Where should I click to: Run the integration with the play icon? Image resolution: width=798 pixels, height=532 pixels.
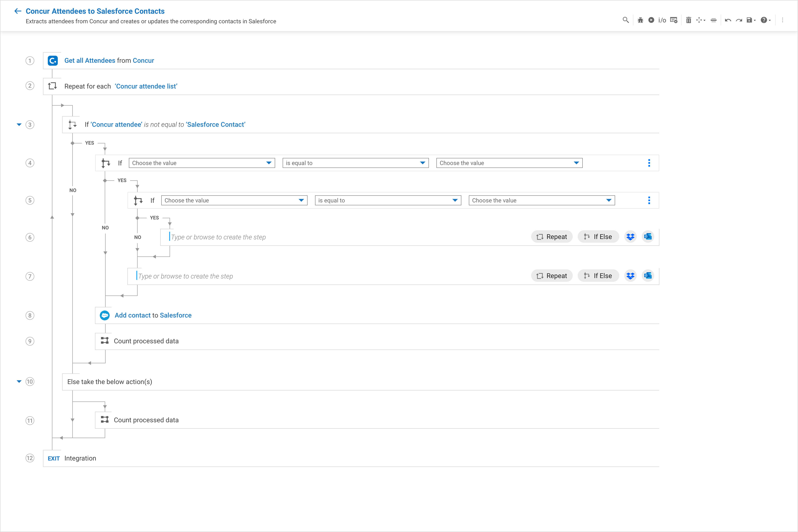[x=651, y=20]
